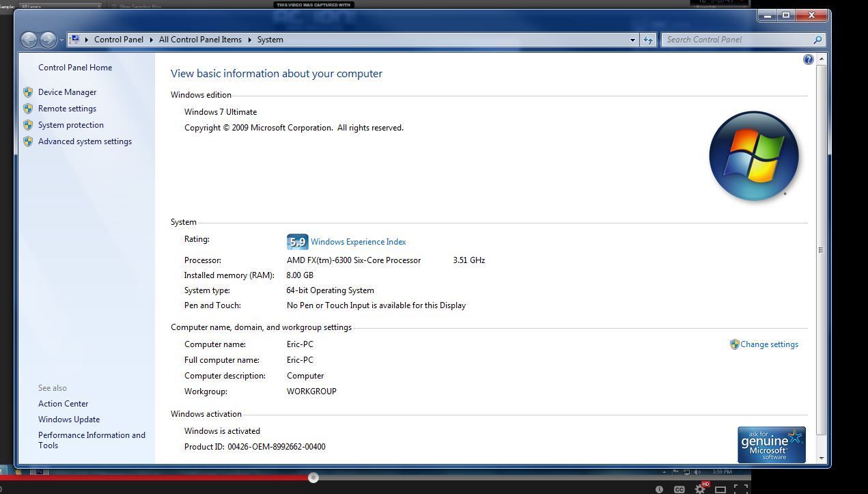The image size is (868, 494).
Task: Open Action Center link
Action: [63, 404]
